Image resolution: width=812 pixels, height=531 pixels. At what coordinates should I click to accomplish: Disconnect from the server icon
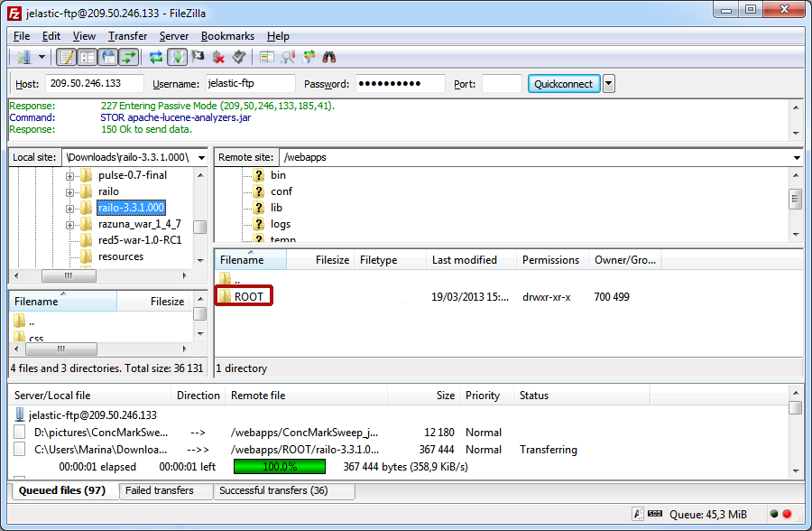(x=218, y=57)
